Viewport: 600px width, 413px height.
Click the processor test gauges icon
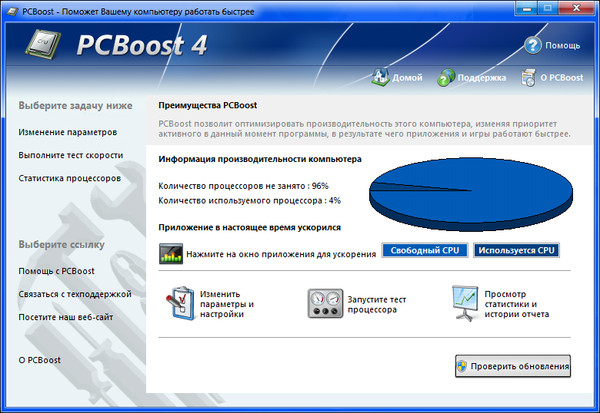tap(325, 302)
